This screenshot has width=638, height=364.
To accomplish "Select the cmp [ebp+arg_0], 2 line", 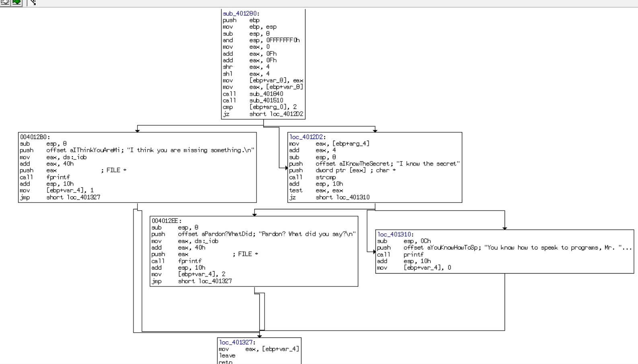I will pyautogui.click(x=260, y=107).
